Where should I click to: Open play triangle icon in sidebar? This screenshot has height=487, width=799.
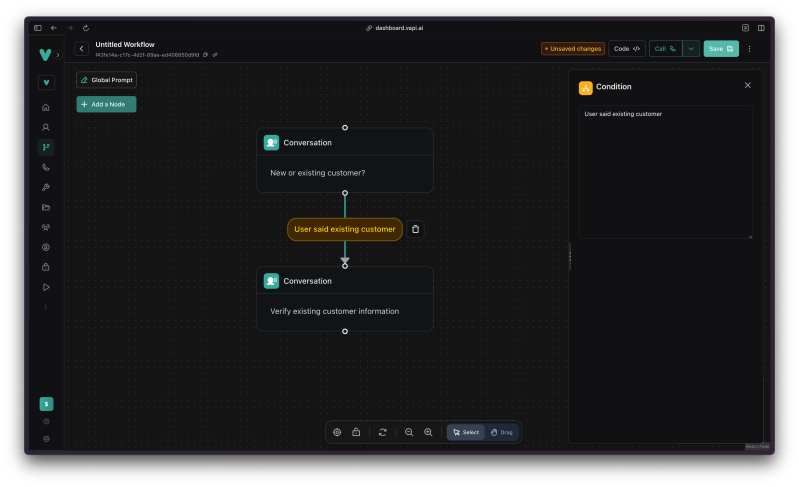(x=46, y=287)
